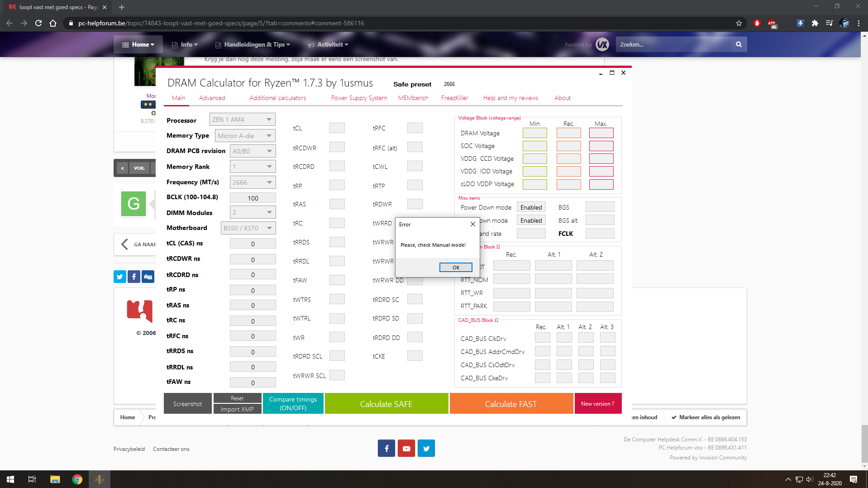This screenshot has width=868, height=488.
Task: Toggle Power Down mode Enabled button
Action: click(531, 207)
